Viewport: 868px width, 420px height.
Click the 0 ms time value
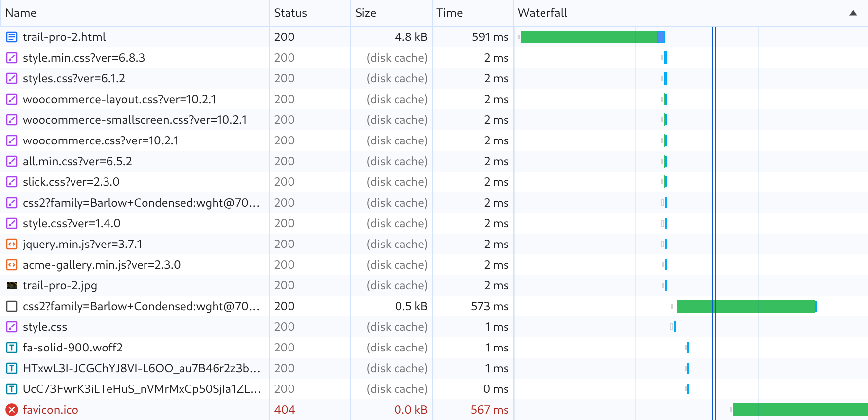tap(496, 389)
